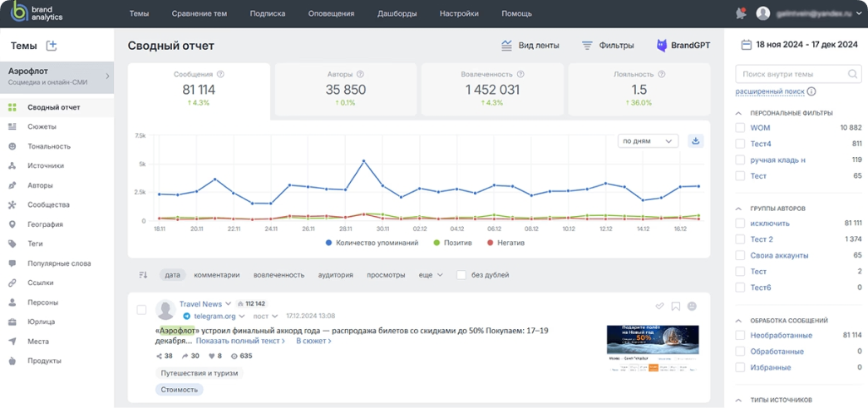Collapse ГРУППЫ АВТОРОВ section
This screenshot has height=408, width=868.
[738, 209]
